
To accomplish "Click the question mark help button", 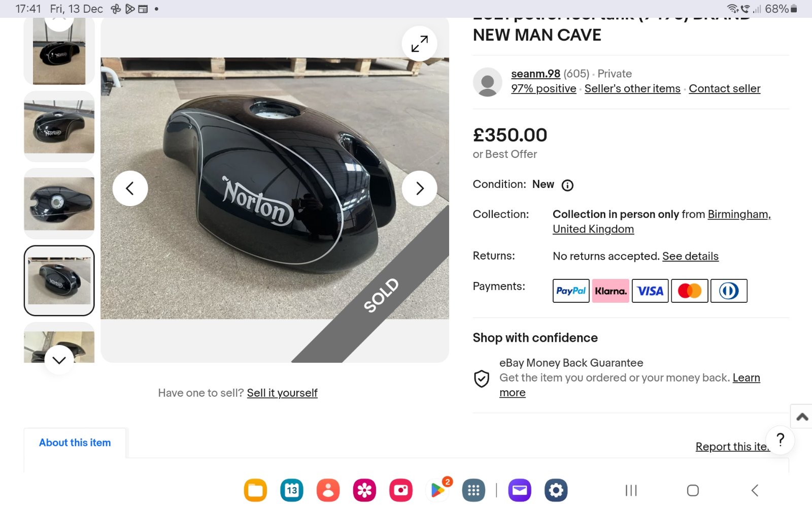I will (780, 439).
